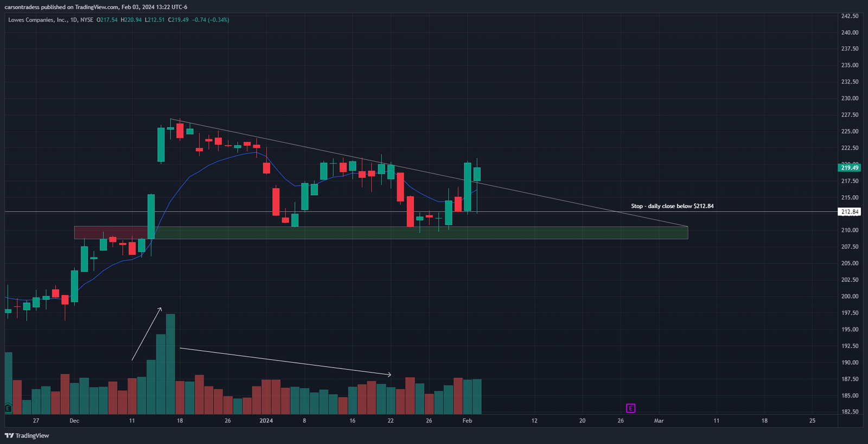Screen dimensions: 868x444
Task: Click the 182.50 price axis label
Action: (x=850, y=412)
